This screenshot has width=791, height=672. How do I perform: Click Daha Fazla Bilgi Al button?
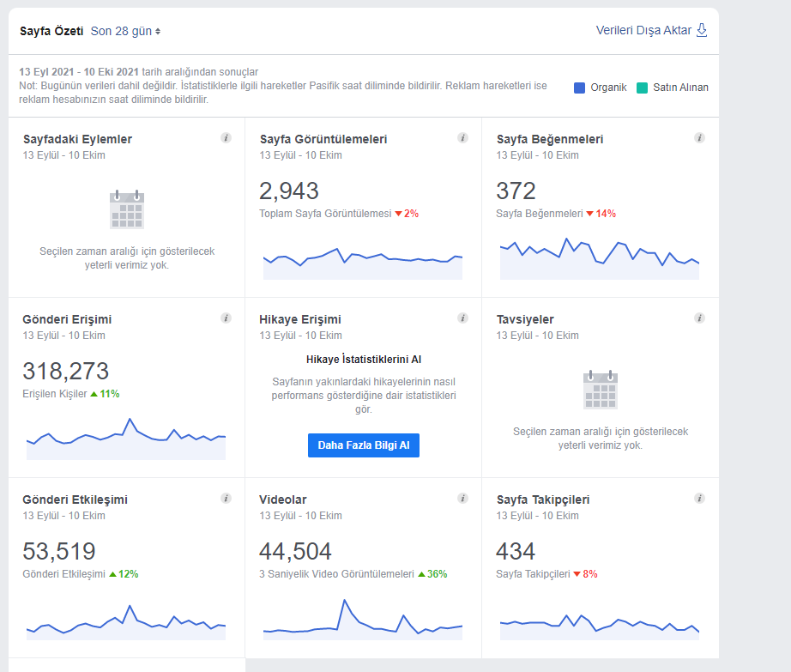[x=363, y=445]
